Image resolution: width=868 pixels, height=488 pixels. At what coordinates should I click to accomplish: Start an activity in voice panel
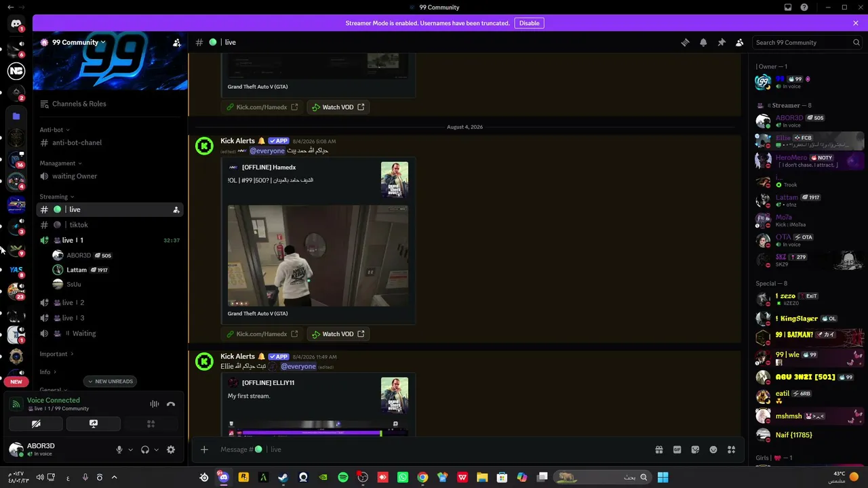click(x=151, y=424)
